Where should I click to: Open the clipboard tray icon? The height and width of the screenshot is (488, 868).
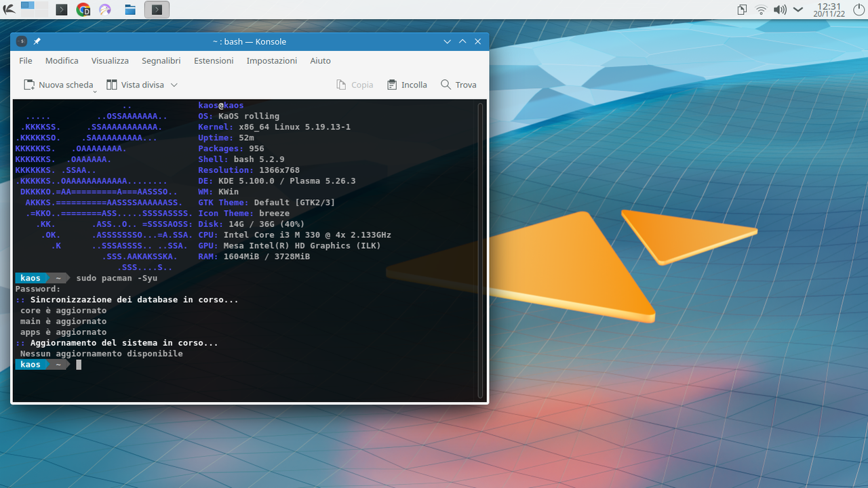click(743, 9)
